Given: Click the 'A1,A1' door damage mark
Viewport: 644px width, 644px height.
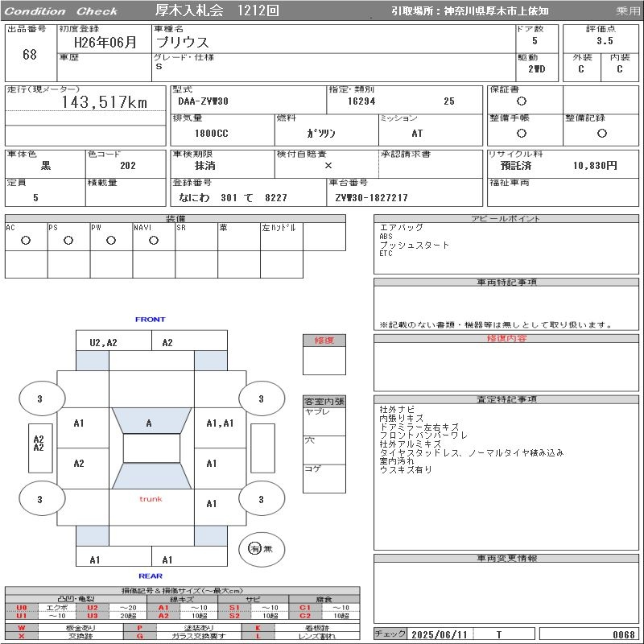Looking at the screenshot, I should click(220, 423).
